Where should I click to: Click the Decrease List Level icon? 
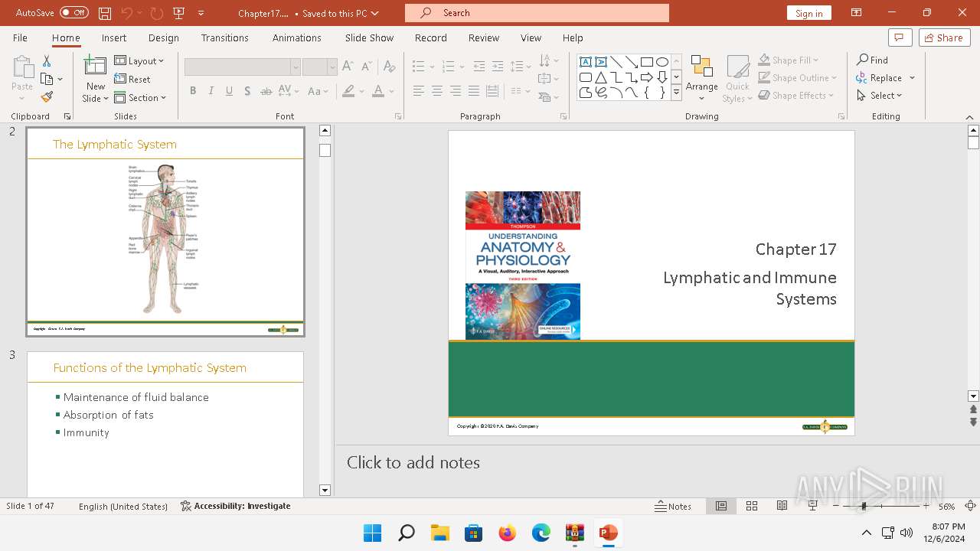point(479,67)
